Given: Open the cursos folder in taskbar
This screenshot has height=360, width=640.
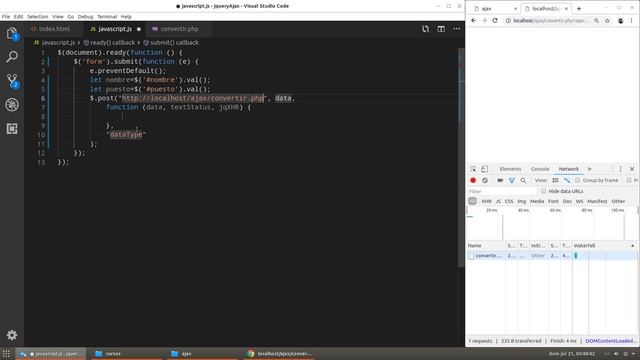Looking at the screenshot, I should (x=127, y=353).
